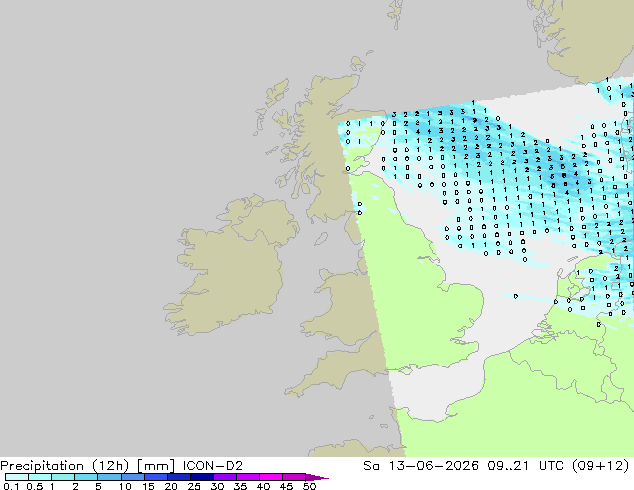Select the 2–5 mm legend color swatch
634x490 pixels.
coord(86,477)
